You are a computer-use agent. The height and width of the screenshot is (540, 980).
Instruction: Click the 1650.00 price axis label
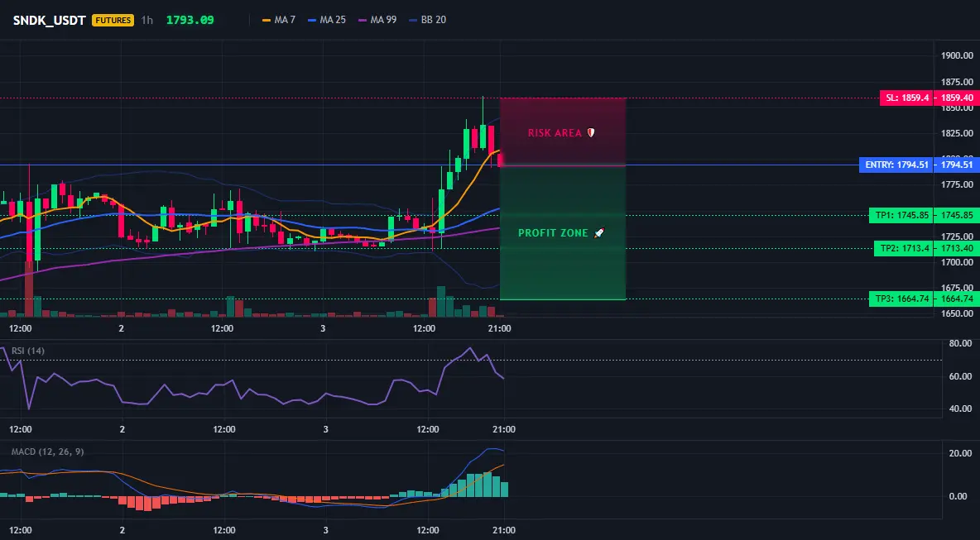click(957, 313)
